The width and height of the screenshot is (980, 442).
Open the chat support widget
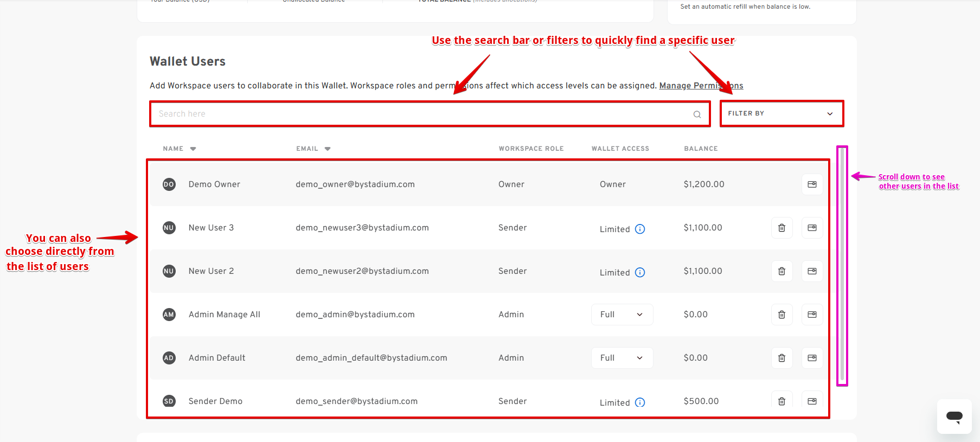(954, 417)
